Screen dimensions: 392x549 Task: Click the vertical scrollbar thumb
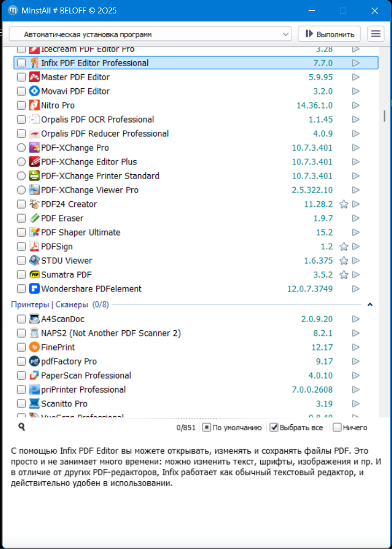tap(384, 116)
